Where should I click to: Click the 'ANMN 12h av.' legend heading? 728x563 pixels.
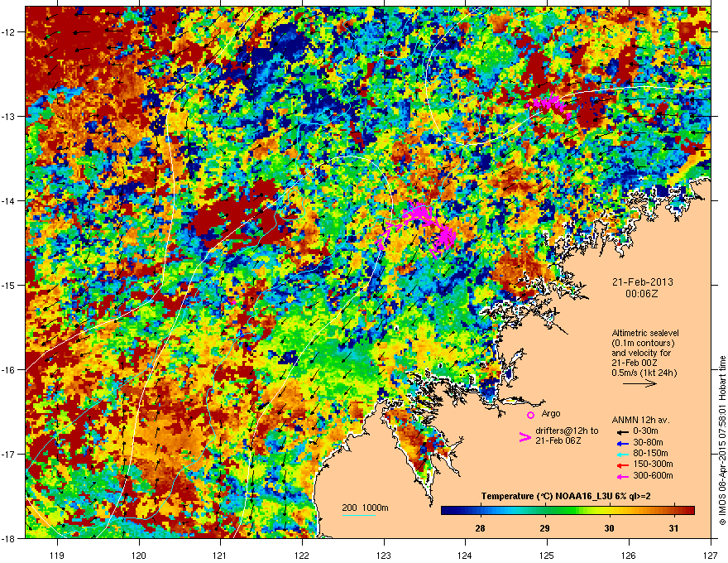pyautogui.click(x=640, y=420)
